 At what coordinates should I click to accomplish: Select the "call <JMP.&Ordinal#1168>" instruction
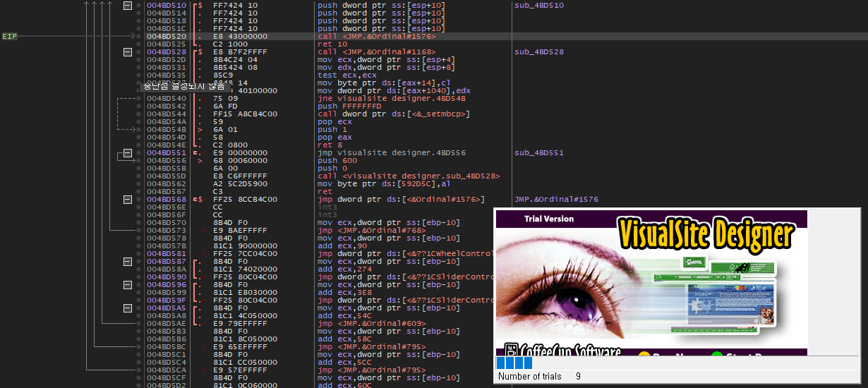coord(376,51)
